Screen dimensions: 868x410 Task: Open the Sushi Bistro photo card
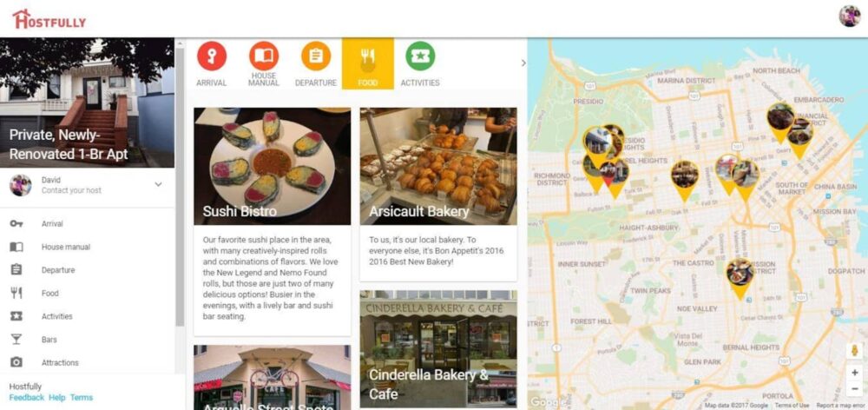(272, 166)
